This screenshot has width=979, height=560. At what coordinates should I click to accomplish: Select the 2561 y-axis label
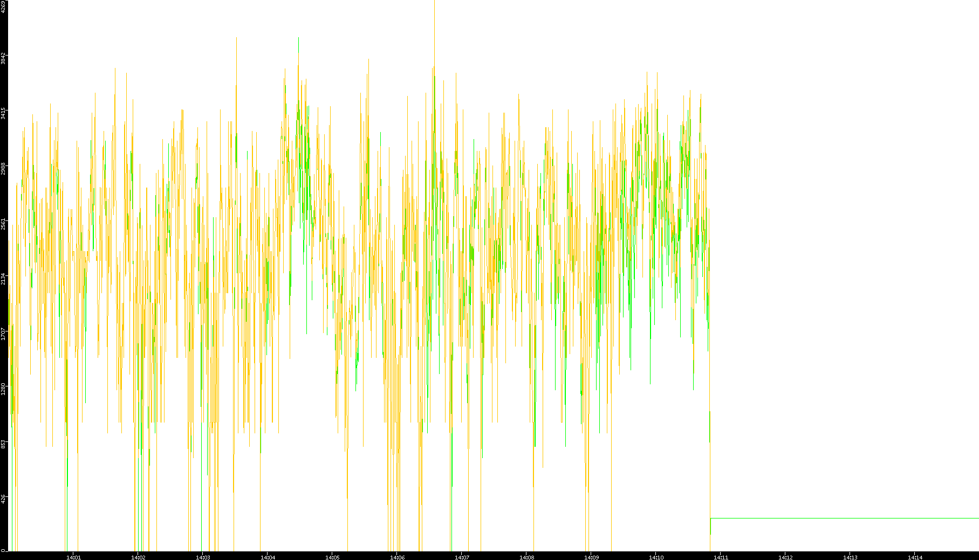pos(3,224)
